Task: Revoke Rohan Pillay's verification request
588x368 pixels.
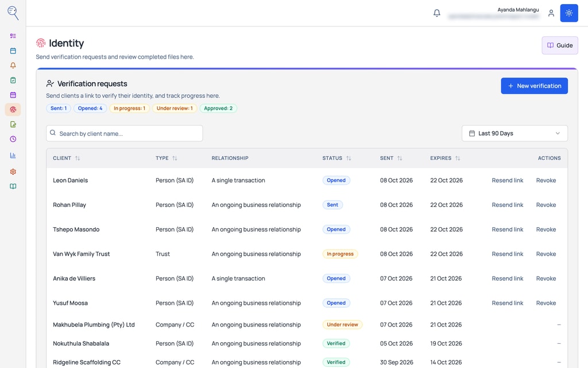Action: (546, 205)
